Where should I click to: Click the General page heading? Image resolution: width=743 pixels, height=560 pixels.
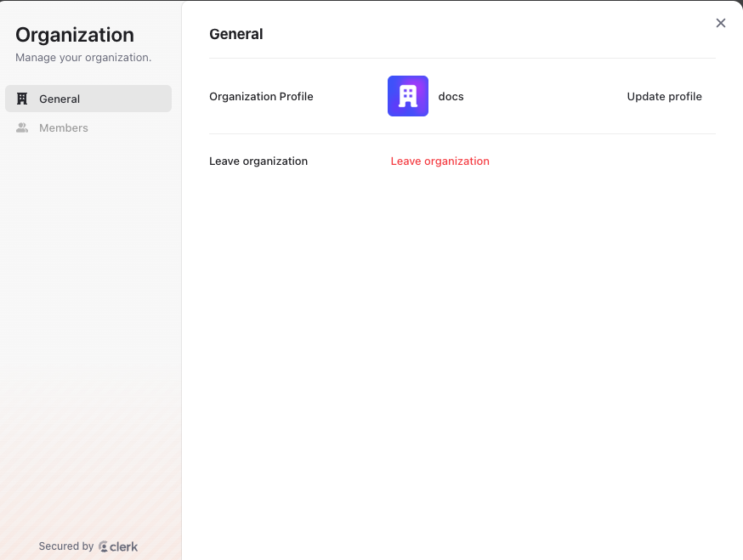click(236, 34)
